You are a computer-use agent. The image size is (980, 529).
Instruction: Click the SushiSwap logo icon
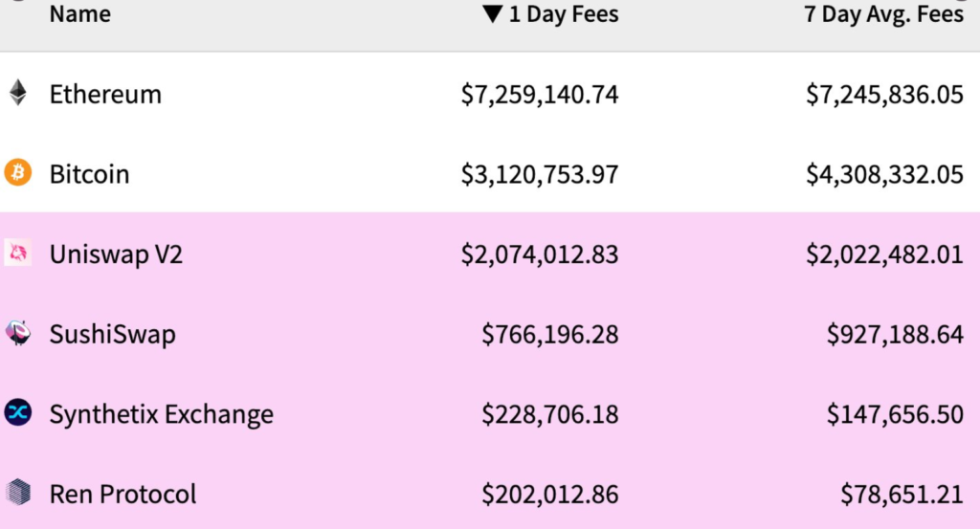click(x=18, y=333)
